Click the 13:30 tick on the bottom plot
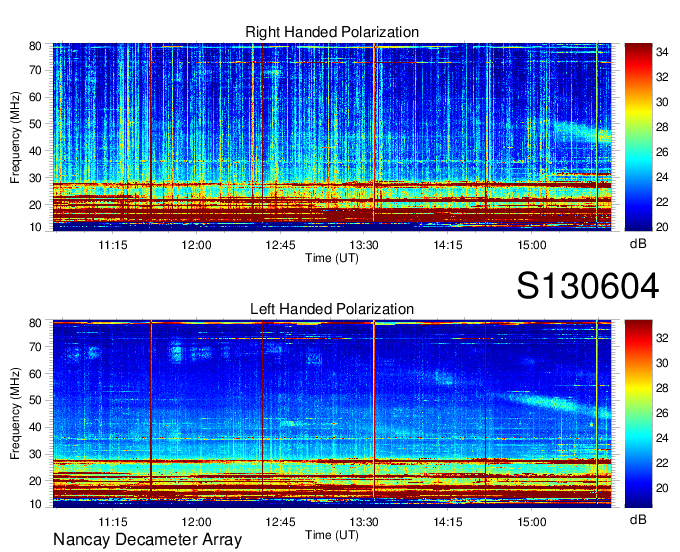 coord(364,522)
